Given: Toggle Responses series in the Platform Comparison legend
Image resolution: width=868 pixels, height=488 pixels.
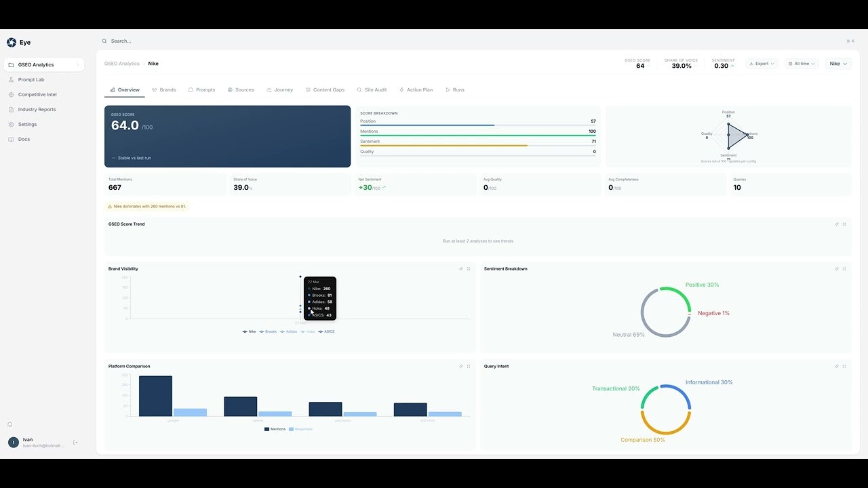Looking at the screenshot, I should coord(300,429).
